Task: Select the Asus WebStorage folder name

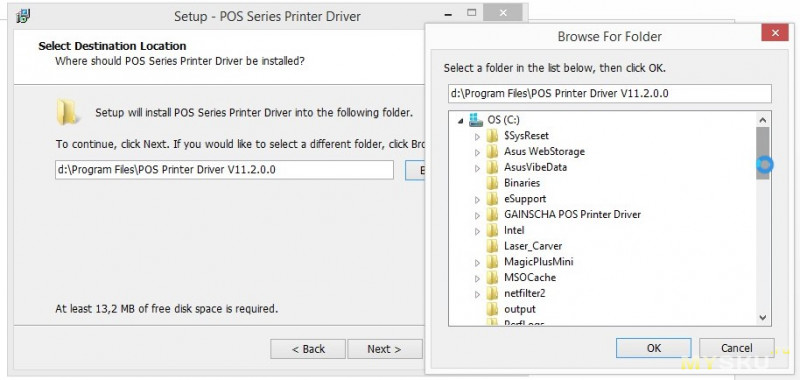Action: [544, 151]
